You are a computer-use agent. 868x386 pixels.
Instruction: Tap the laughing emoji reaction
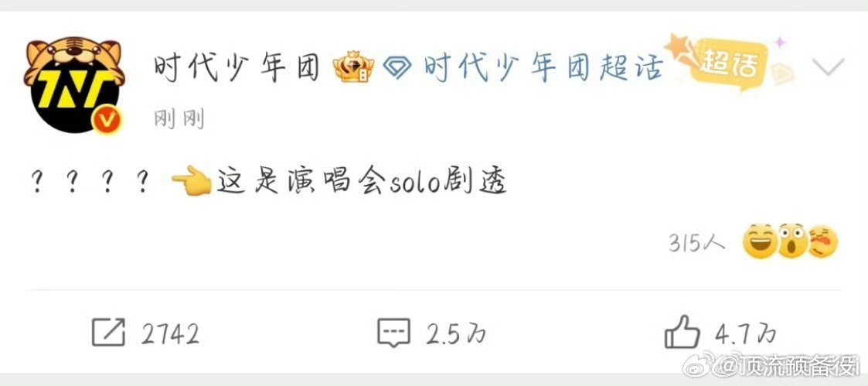tap(761, 242)
